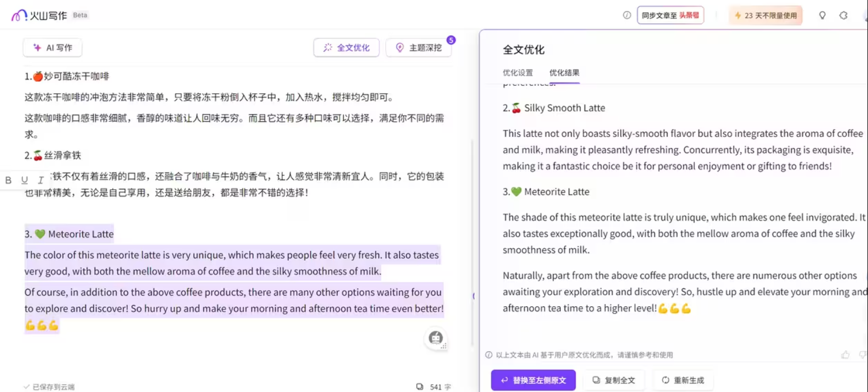Click the 541 字 word count
The height and width of the screenshot is (392, 868).
pos(441,387)
